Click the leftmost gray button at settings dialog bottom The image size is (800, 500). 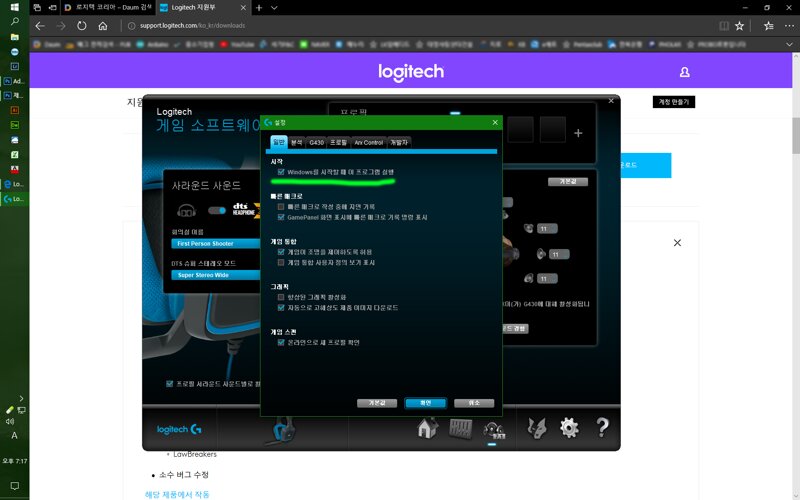click(377, 403)
